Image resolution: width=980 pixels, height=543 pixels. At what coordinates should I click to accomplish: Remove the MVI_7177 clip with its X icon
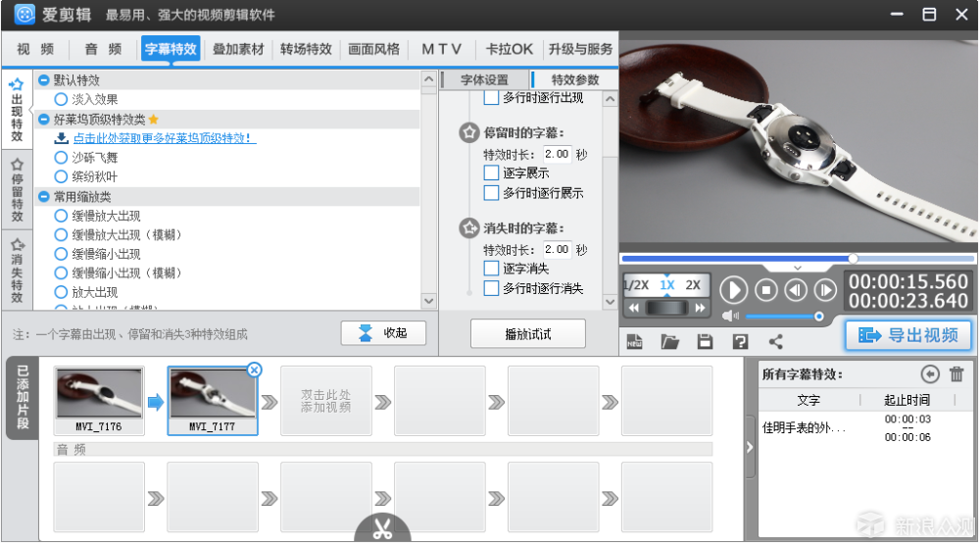click(255, 370)
